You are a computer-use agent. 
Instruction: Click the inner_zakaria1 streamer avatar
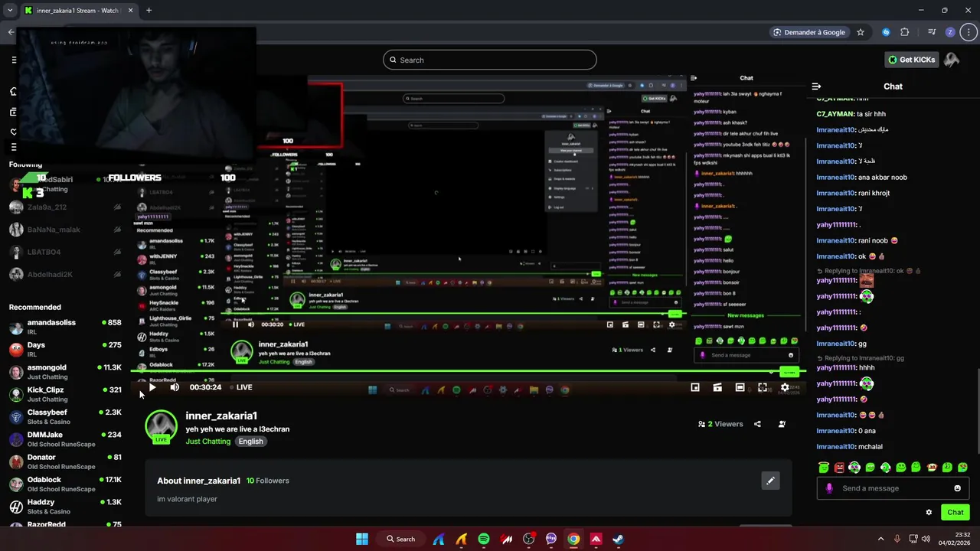tap(161, 426)
